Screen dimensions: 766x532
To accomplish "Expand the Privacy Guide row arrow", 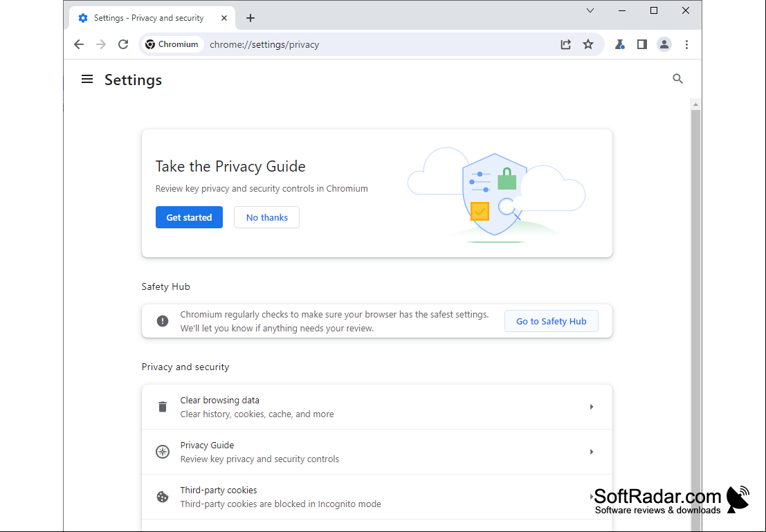I will 591,451.
